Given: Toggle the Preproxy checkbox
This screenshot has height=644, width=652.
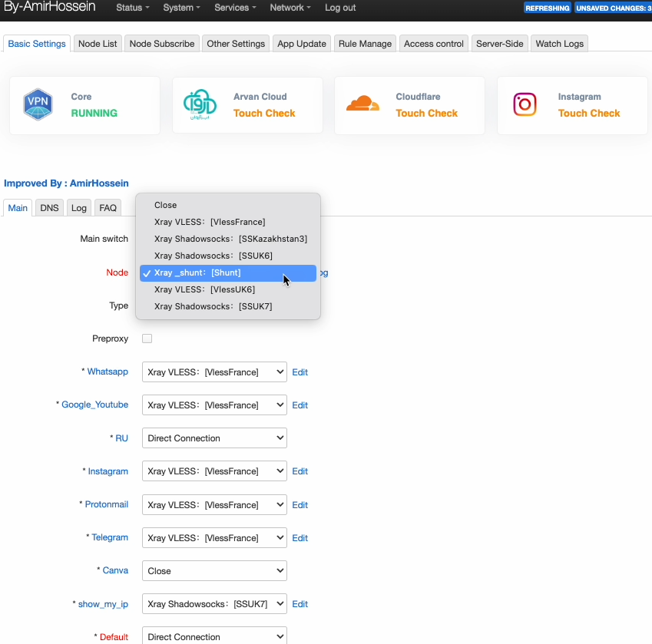Looking at the screenshot, I should tap(147, 339).
